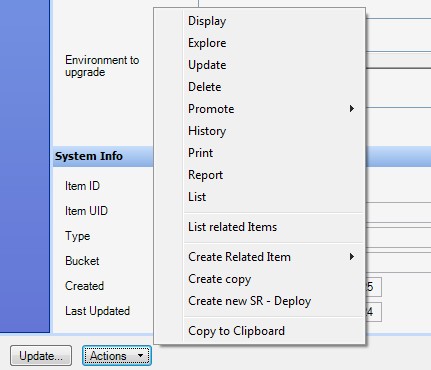Open History from the menu

pos(259,131)
